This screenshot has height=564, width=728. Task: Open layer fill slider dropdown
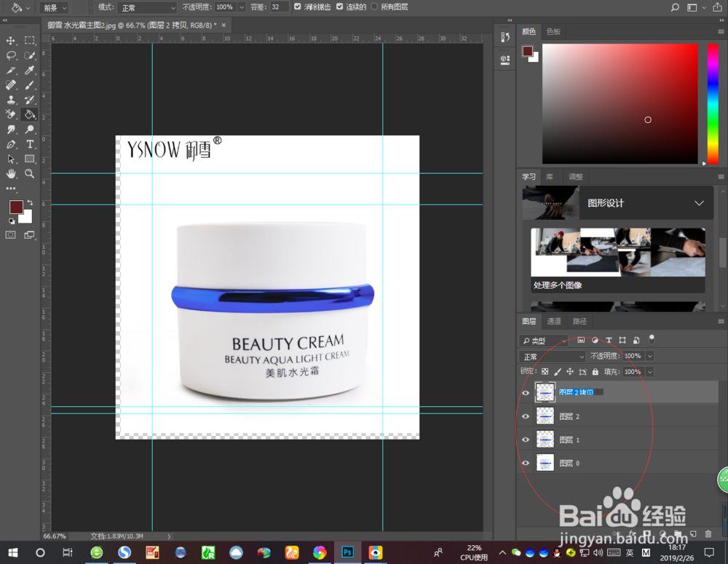click(650, 372)
